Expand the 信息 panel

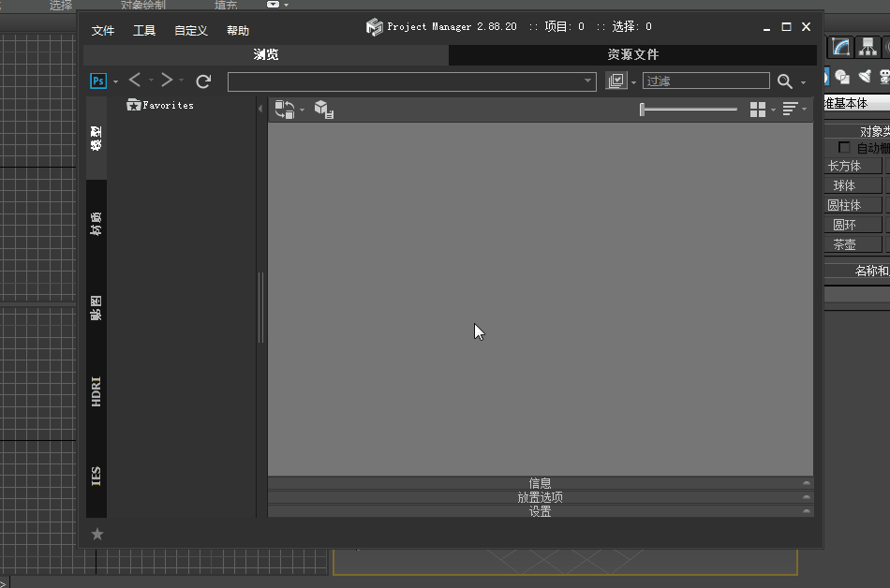pos(540,483)
